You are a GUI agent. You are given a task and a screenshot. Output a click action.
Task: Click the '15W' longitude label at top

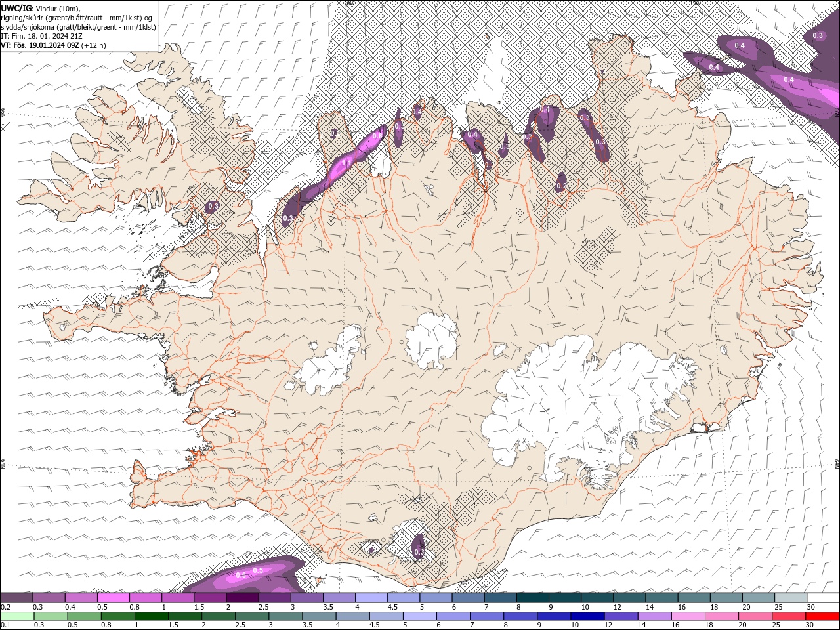pyautogui.click(x=694, y=3)
